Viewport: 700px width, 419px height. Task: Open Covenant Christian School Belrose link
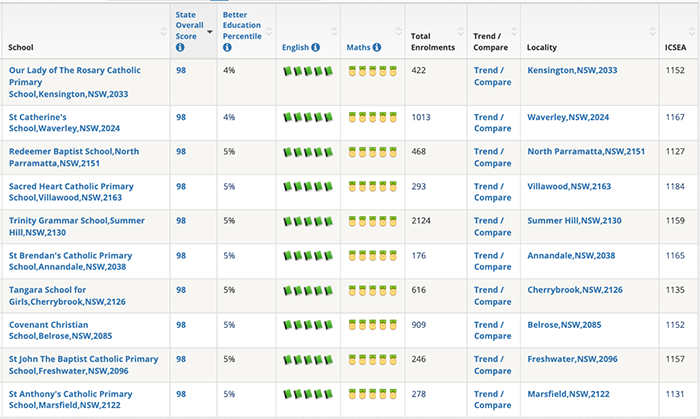coord(61,331)
